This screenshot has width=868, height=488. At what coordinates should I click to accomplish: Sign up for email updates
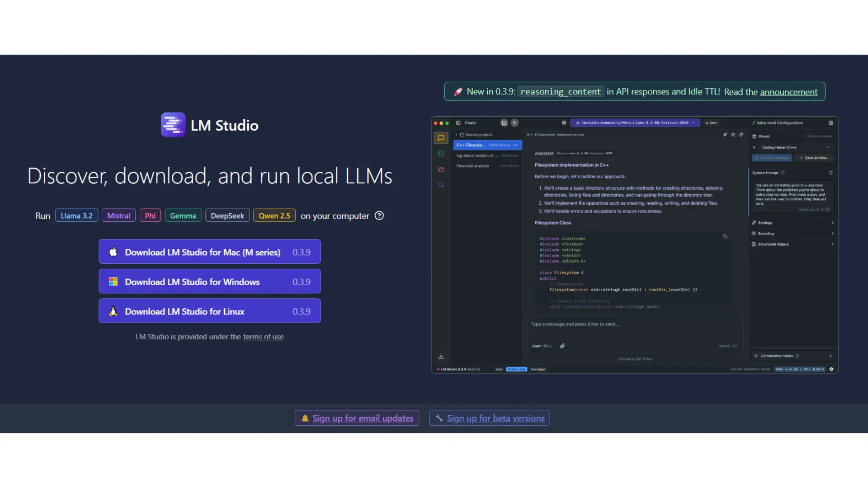pyautogui.click(x=357, y=418)
